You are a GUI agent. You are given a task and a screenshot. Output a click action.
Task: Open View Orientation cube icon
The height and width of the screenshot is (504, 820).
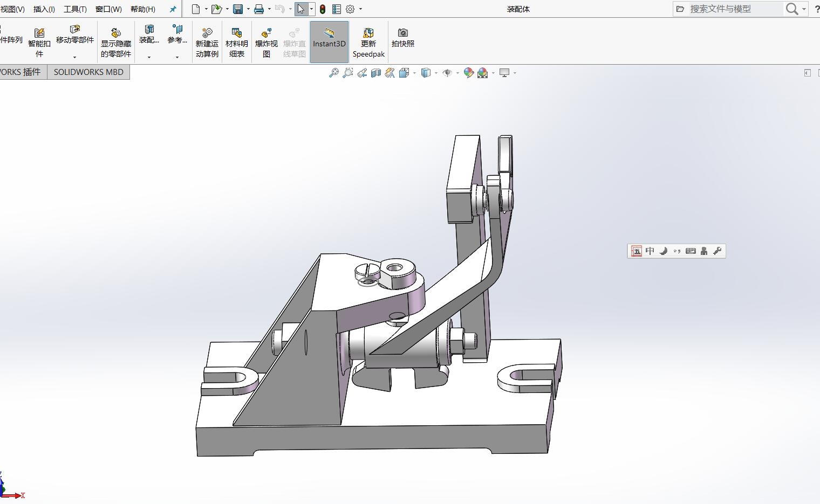pos(404,73)
